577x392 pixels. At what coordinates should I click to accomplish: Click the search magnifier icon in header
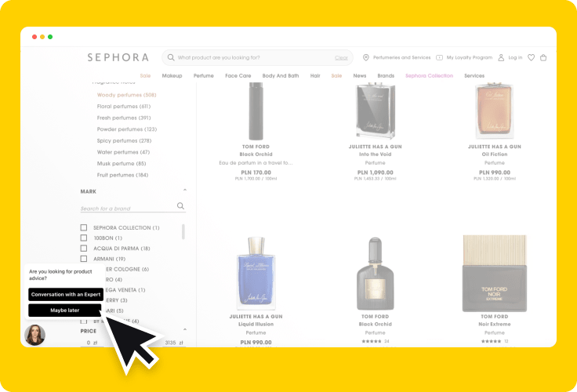[171, 57]
